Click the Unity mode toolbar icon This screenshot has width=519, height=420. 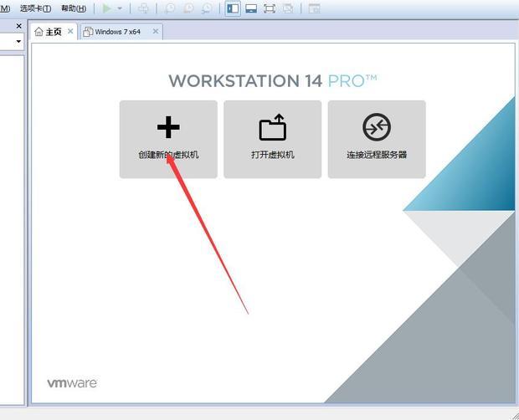tap(288, 8)
